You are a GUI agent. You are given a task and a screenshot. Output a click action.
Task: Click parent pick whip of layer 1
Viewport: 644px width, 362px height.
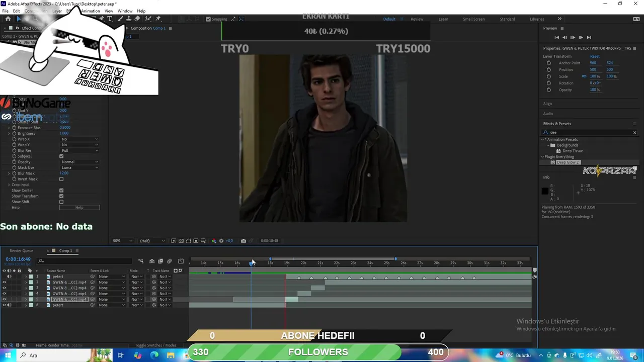click(x=92, y=277)
